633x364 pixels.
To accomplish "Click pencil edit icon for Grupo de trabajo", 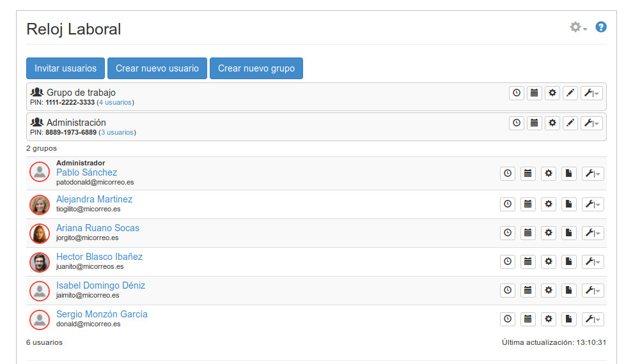I will click(570, 93).
